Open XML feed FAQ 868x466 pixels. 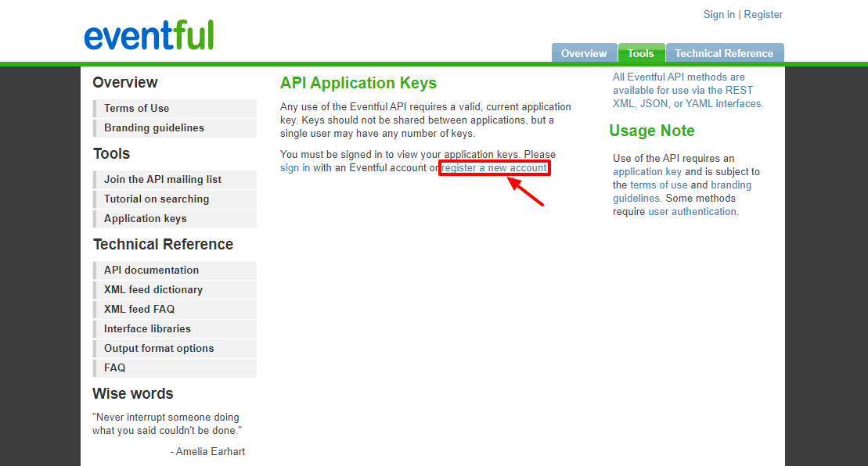tap(175, 309)
